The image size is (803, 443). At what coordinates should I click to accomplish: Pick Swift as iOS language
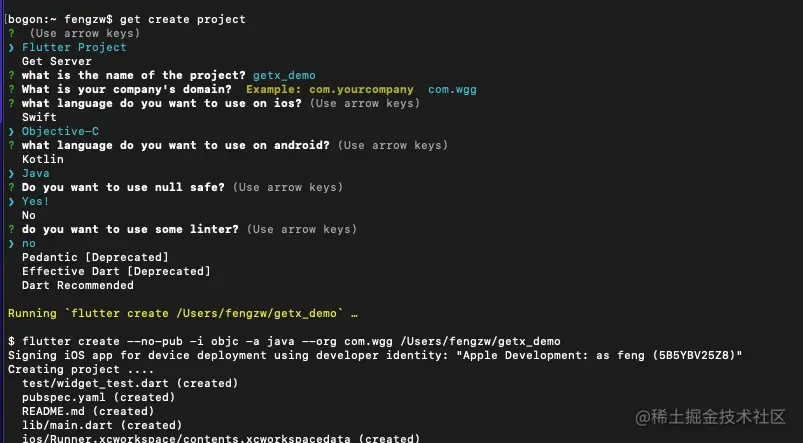coord(39,117)
